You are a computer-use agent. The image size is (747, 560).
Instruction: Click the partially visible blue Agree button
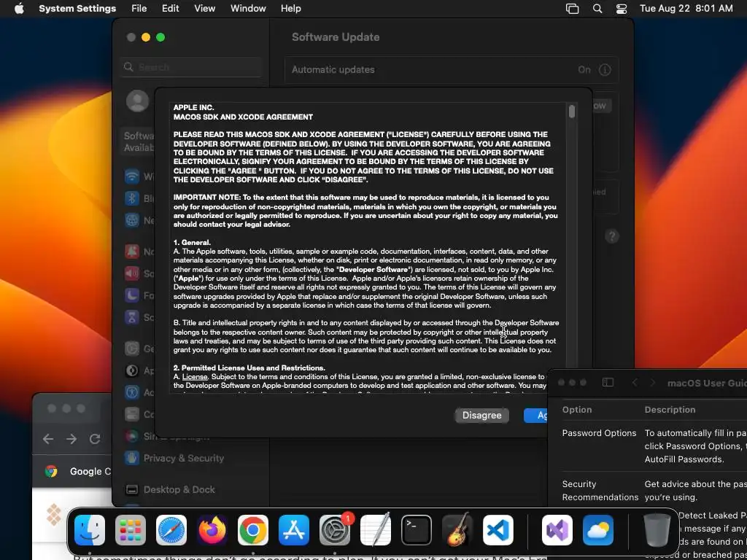coord(535,415)
